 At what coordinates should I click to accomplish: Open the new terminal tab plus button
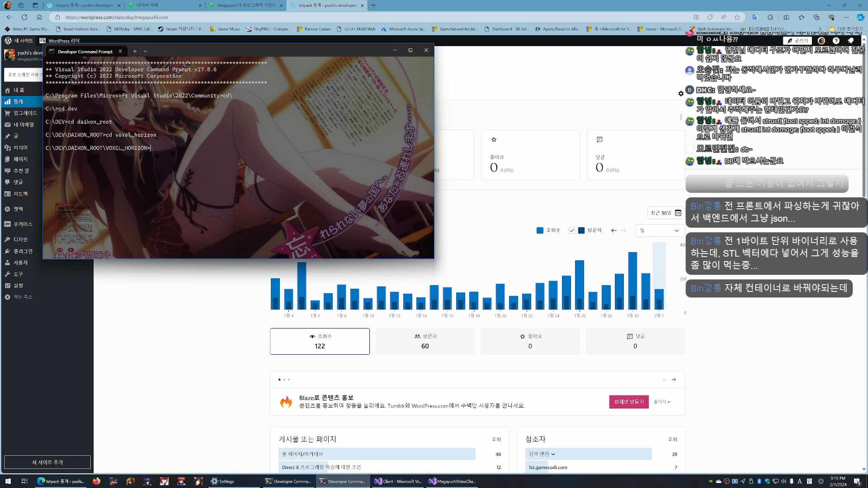tap(135, 51)
